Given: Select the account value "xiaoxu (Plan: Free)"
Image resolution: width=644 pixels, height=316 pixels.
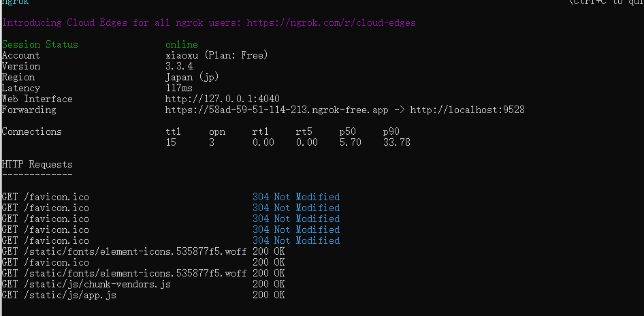Looking at the screenshot, I should point(216,55).
